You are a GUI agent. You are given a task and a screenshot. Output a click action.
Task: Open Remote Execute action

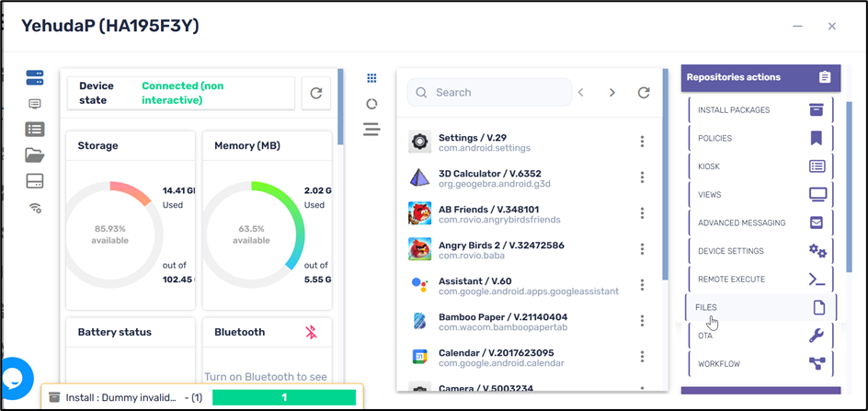click(x=761, y=280)
